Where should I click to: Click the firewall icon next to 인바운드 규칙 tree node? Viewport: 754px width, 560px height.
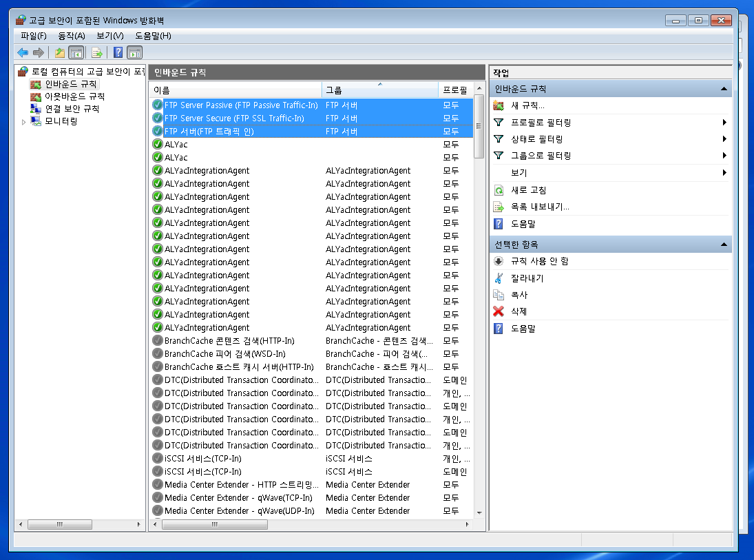pos(36,84)
